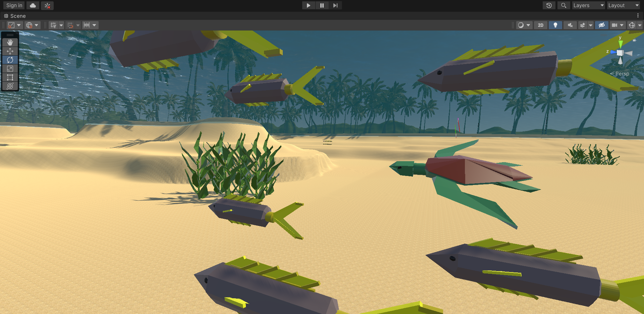The width and height of the screenshot is (644, 314).
Task: Open Unity Cloud services via the cloud icon
Action: point(33,5)
